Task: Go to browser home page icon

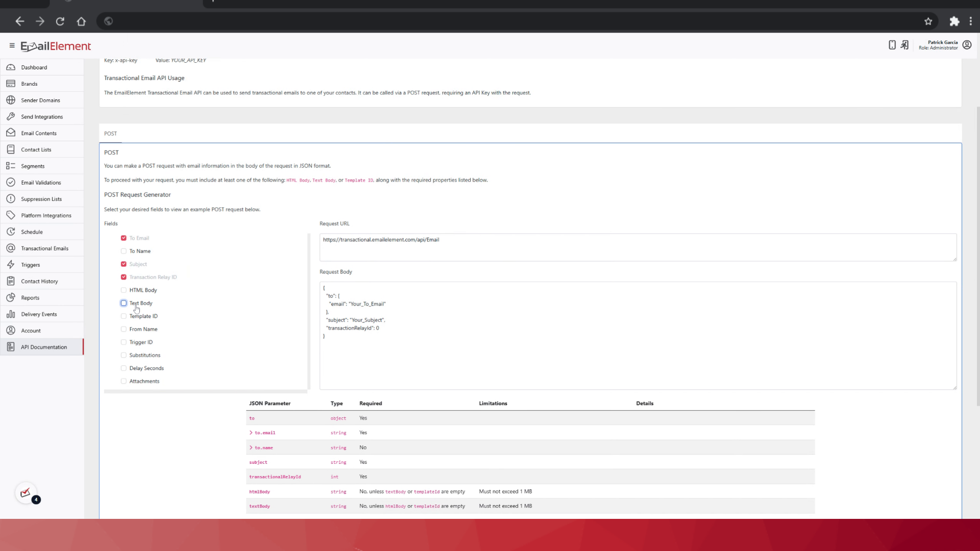Action: click(x=81, y=21)
